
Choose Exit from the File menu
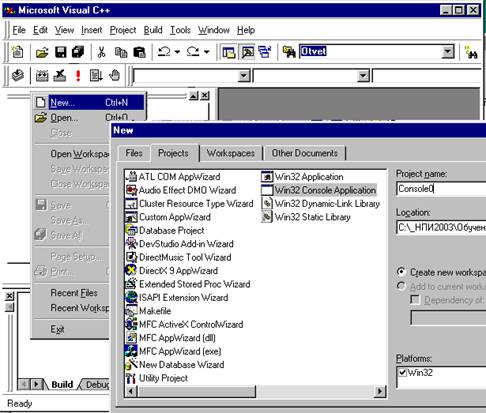coord(57,329)
